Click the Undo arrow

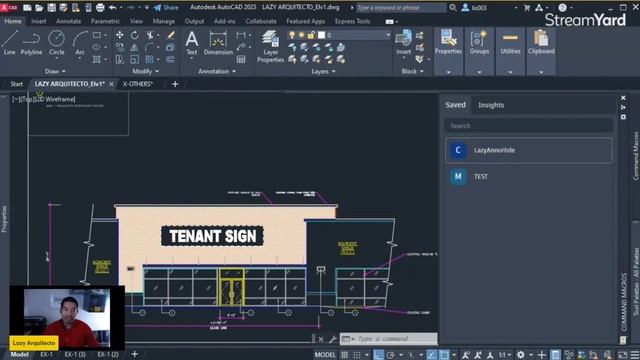(x=113, y=7)
